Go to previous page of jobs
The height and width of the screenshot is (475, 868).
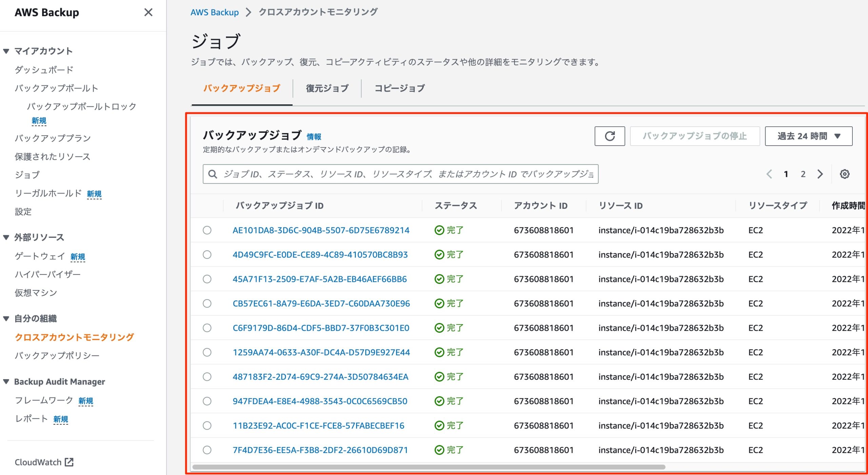(x=769, y=174)
